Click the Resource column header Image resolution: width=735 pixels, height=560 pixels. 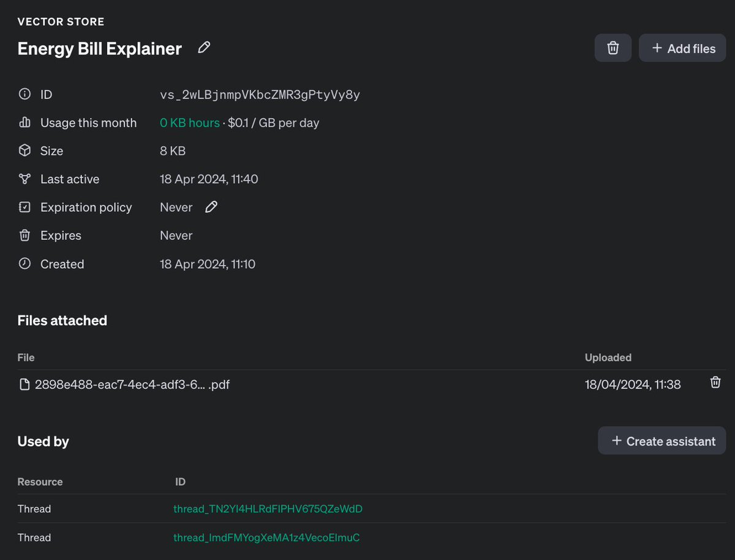pos(40,482)
